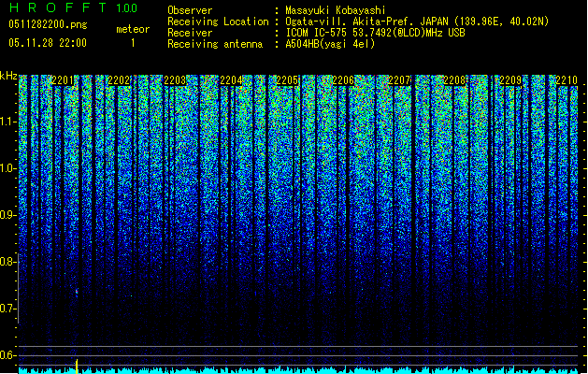Click the Receiver label
This screenshot has width=588, height=374.
point(190,33)
